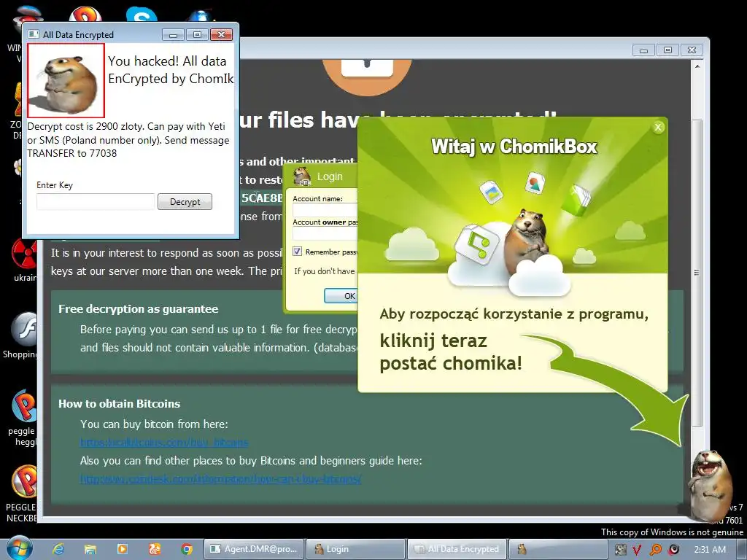Switch to Agent.DMR@pro... taskbar window
The height and width of the screenshot is (560, 747).
point(253,549)
